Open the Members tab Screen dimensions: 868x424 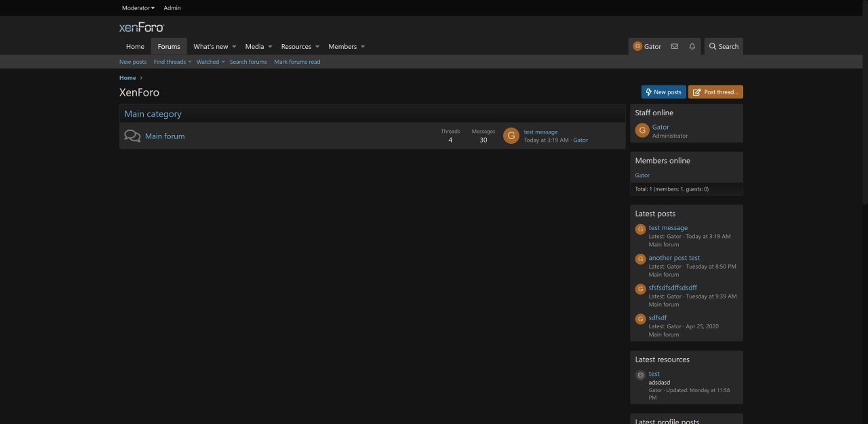pos(342,47)
